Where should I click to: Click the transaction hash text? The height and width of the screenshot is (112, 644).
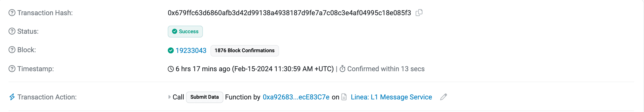tap(289, 13)
